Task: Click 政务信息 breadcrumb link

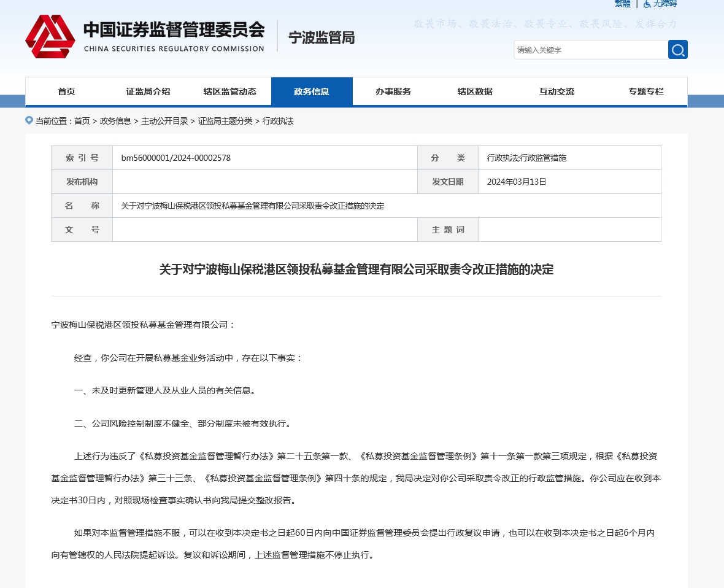Action: [115, 121]
